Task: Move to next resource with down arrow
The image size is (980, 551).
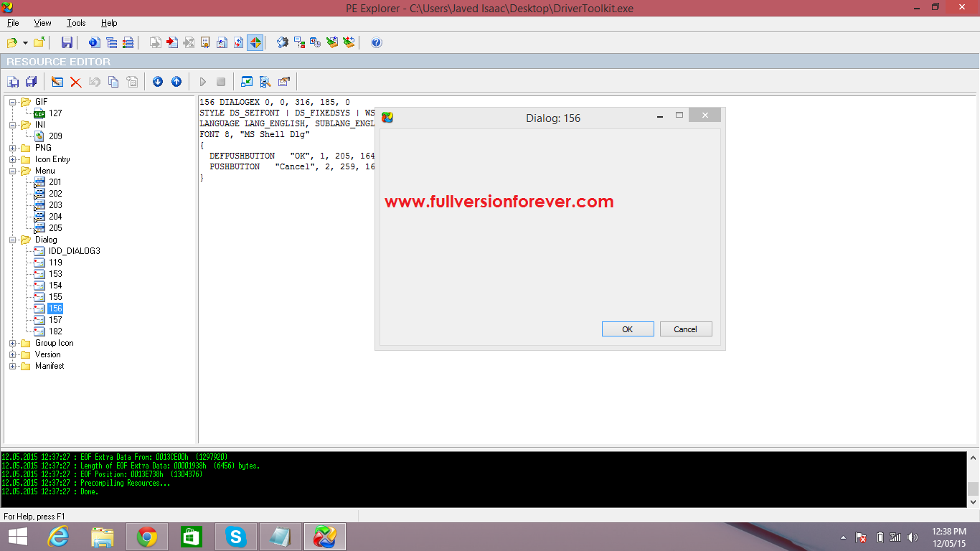Action: 158,82
